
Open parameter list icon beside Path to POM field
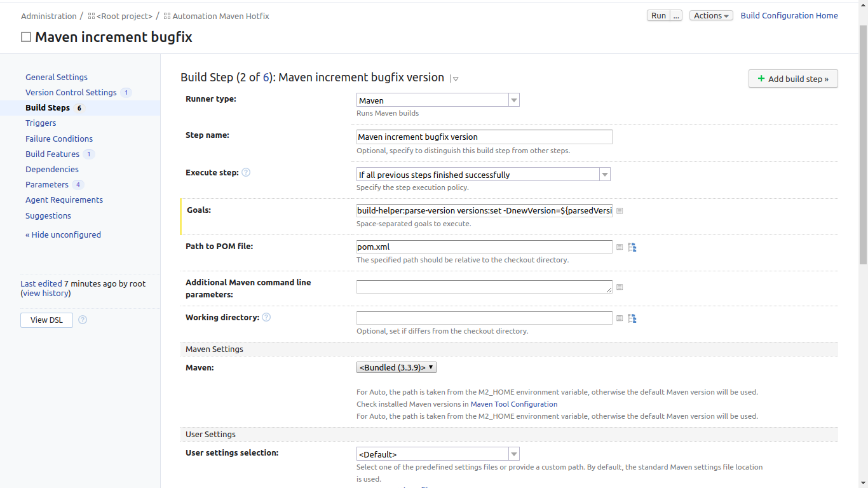tap(620, 247)
